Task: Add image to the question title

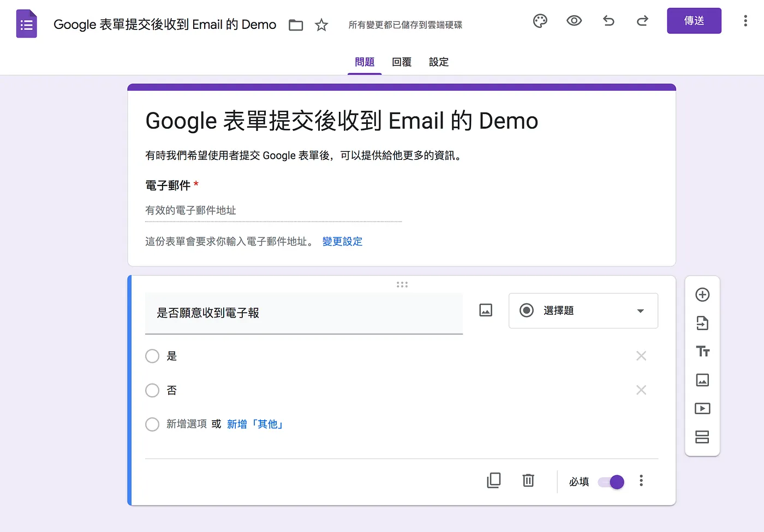Action: (486, 310)
